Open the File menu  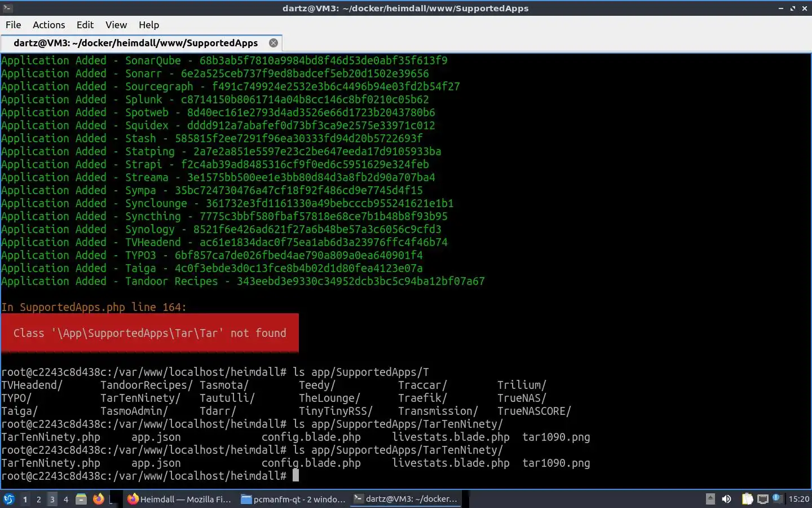pos(13,25)
